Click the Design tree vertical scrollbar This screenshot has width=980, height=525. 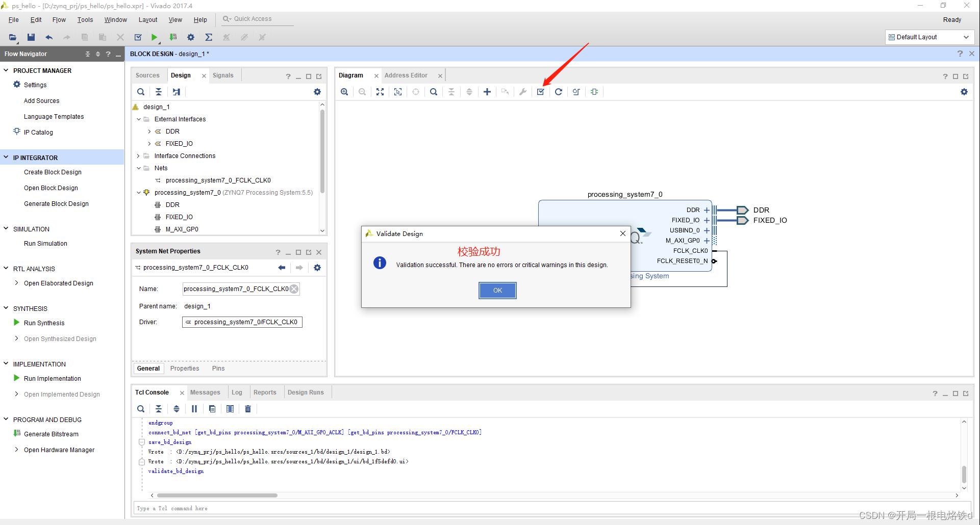pyautogui.click(x=322, y=151)
